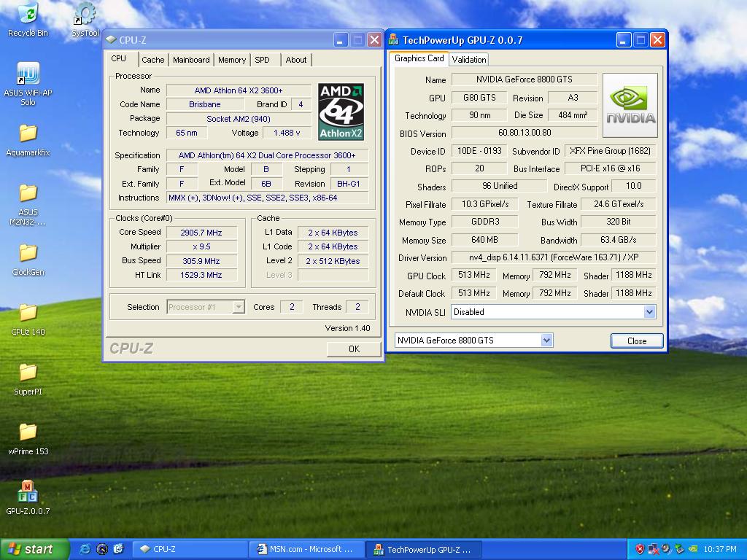
Task: Click the Core Speed 2905.7 MHz value
Action: click(201, 233)
